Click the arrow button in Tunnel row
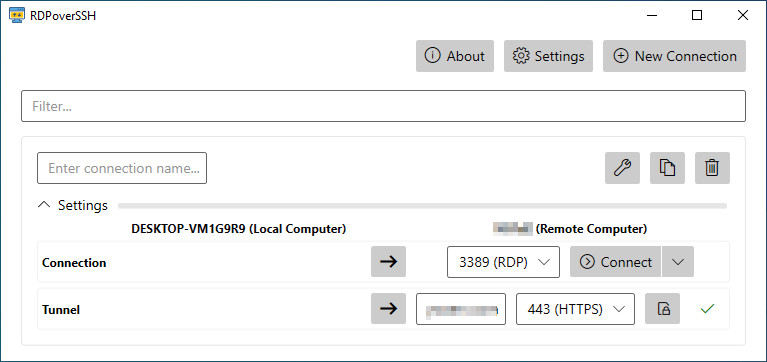This screenshot has height=362, width=767. [x=388, y=309]
